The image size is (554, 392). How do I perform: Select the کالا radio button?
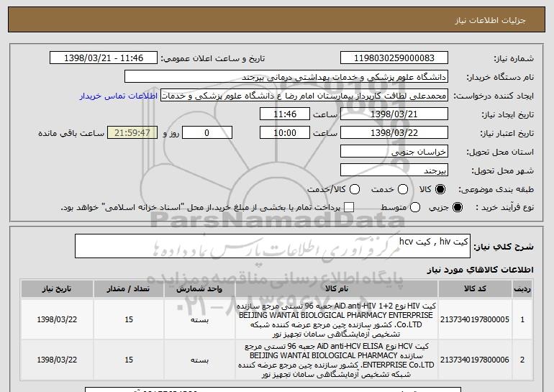pyautogui.click(x=440, y=189)
